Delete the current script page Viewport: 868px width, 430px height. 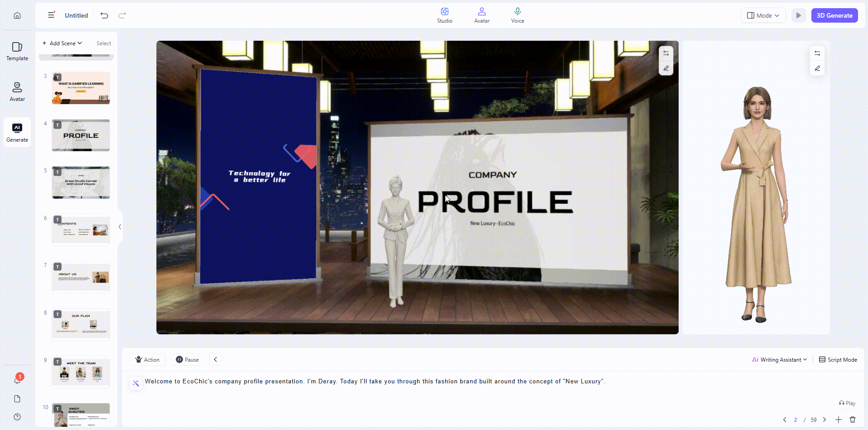coord(853,420)
